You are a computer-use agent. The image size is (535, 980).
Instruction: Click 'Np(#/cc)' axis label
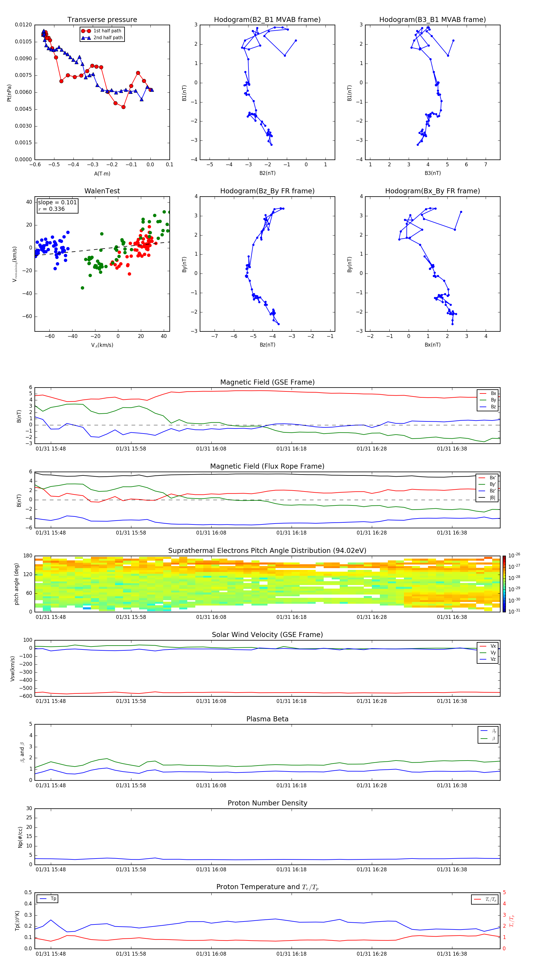pos(20,837)
